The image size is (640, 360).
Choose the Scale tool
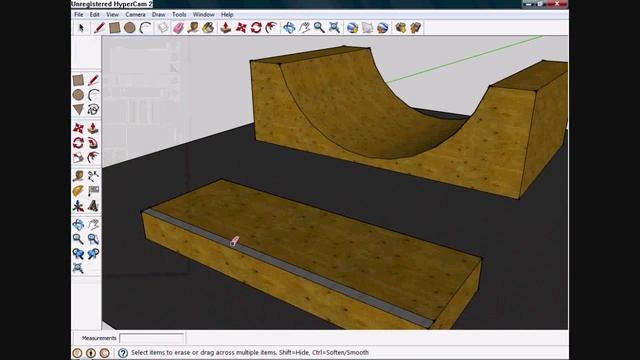[78, 158]
